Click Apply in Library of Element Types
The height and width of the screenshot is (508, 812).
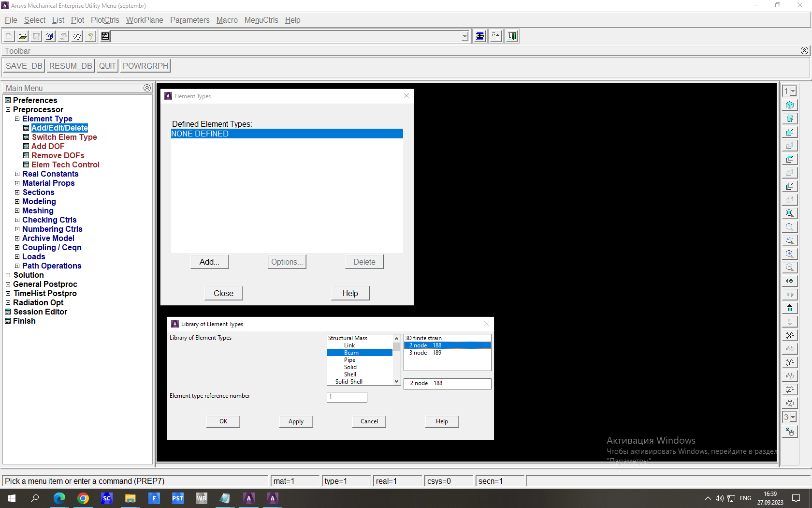pos(296,421)
